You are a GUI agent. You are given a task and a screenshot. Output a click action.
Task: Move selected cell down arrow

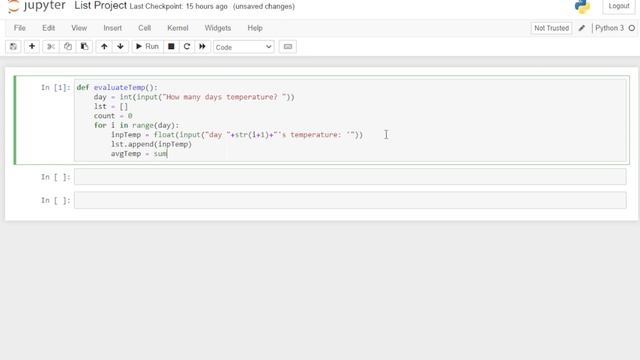(x=120, y=47)
